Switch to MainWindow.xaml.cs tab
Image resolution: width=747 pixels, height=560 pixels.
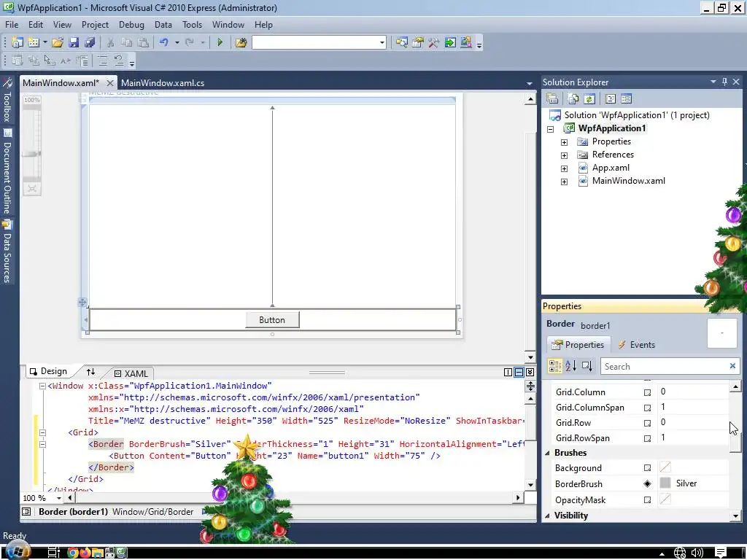tap(163, 83)
